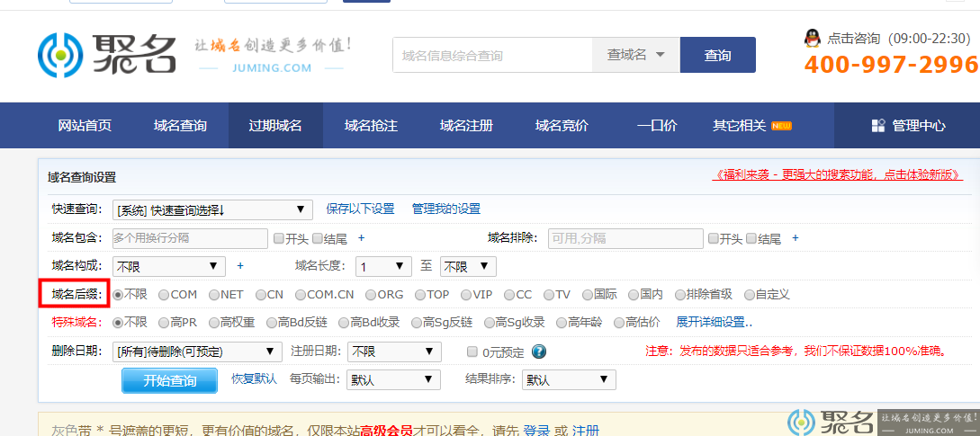Click the 查询 search button
This screenshot has height=436, width=980.
coord(717,55)
